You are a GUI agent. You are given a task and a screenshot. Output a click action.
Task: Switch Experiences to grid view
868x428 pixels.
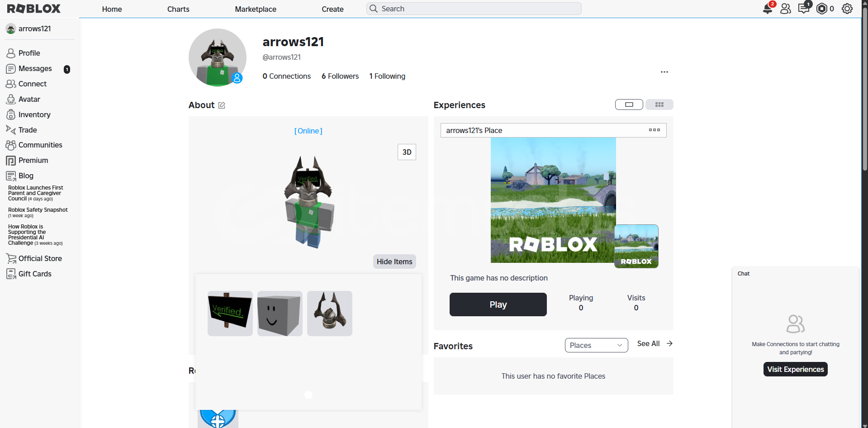pyautogui.click(x=659, y=105)
